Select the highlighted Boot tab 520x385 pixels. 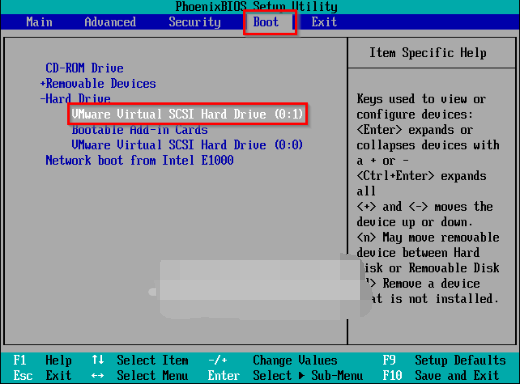point(266,22)
